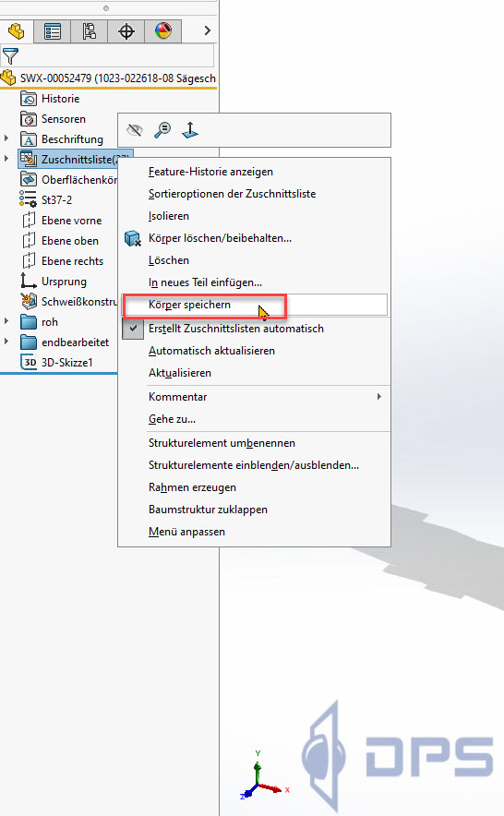Click the zoom to selection magnifier icon
This screenshot has height=816, width=504.
[162, 129]
